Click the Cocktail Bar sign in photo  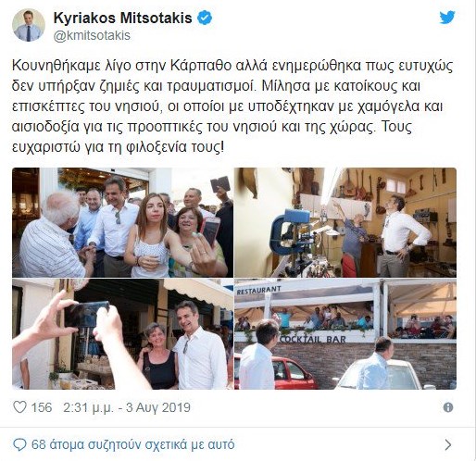(x=313, y=339)
